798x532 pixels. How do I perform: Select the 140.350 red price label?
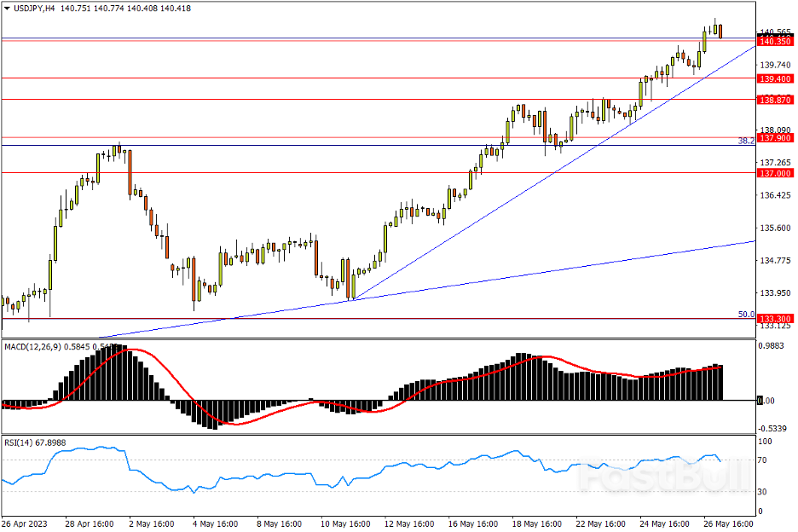point(774,42)
